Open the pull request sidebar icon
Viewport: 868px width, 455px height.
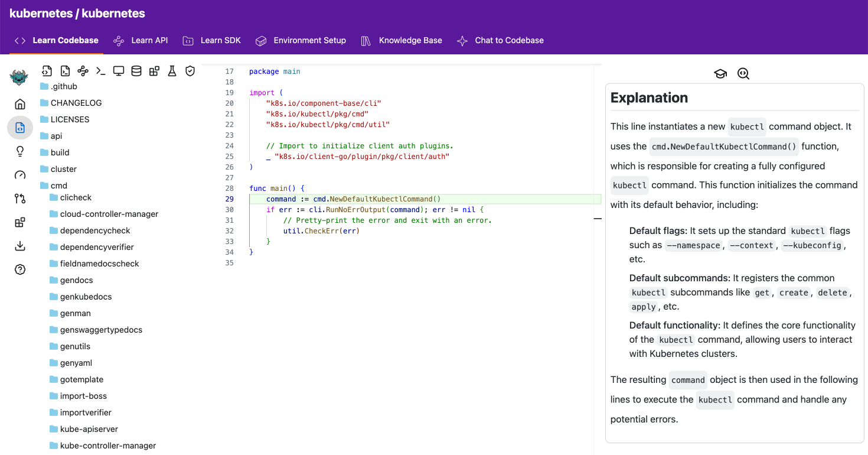coord(20,199)
